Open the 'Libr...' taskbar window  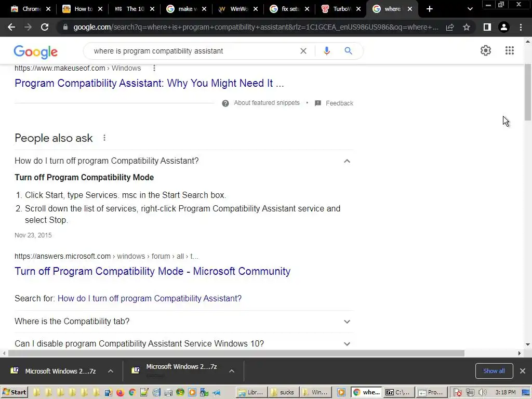(x=251, y=393)
